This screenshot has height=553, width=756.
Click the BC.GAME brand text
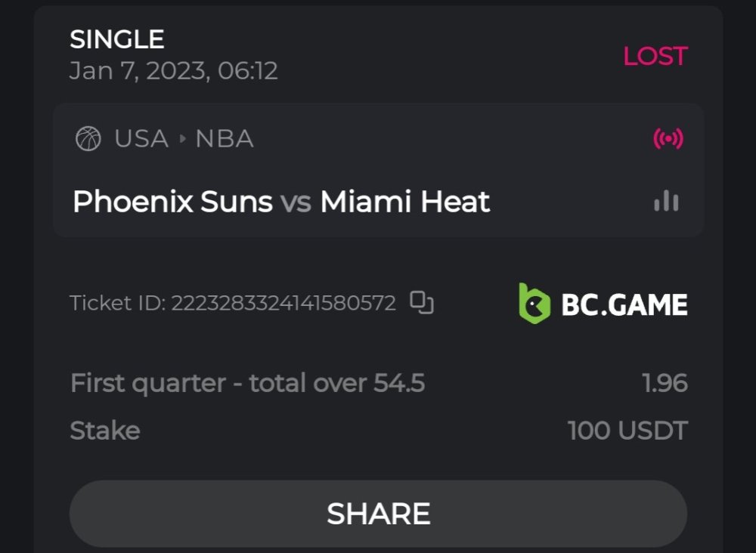[624, 304]
